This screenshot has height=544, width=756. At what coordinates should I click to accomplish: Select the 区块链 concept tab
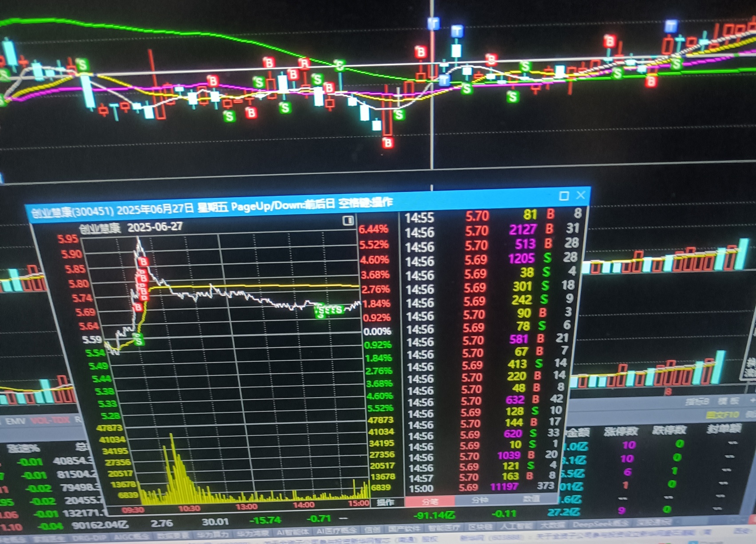pyautogui.click(x=480, y=527)
